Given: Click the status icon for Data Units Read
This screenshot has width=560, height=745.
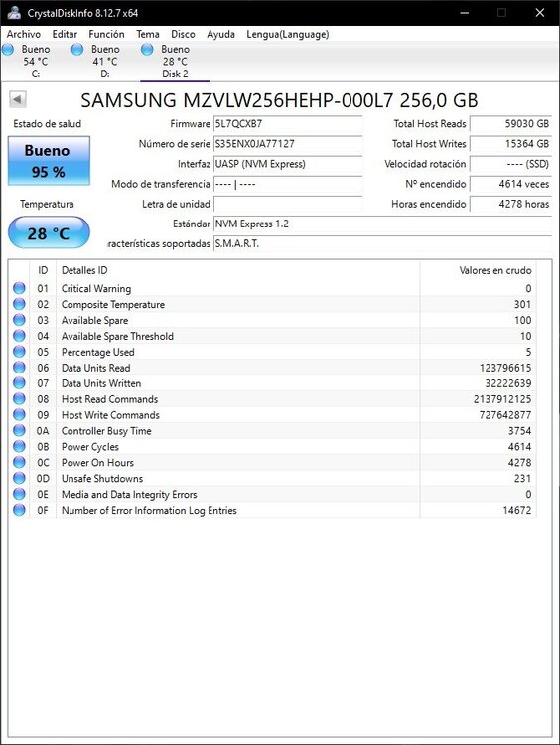Looking at the screenshot, I should 19,368.
